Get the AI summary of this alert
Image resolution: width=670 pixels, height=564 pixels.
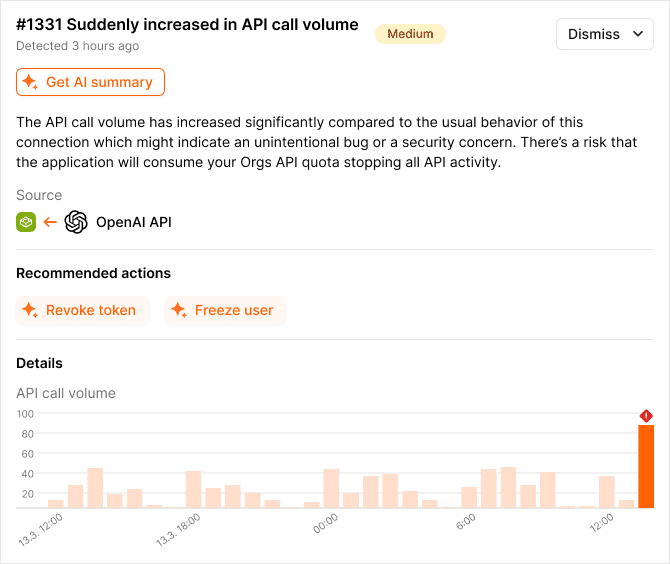pyautogui.click(x=90, y=82)
